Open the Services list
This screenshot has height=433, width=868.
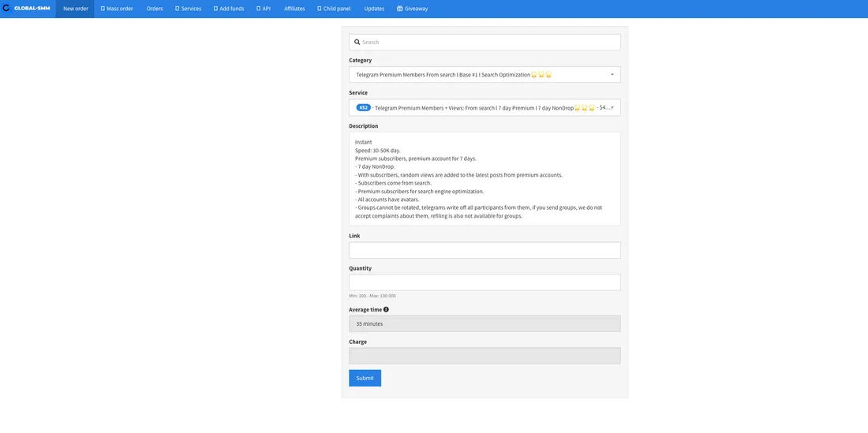[189, 9]
